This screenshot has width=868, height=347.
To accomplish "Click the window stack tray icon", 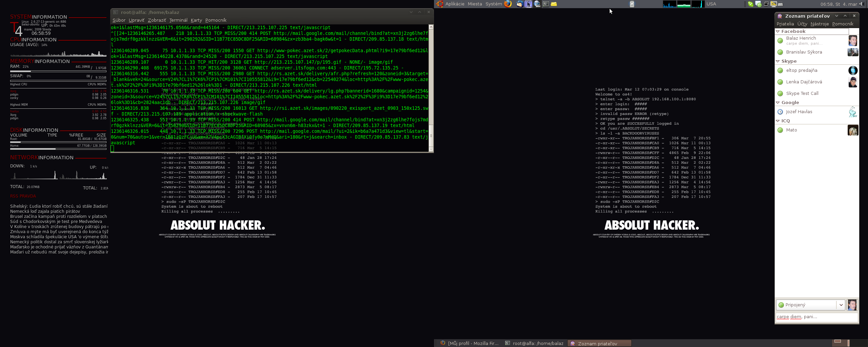I will [x=766, y=4].
